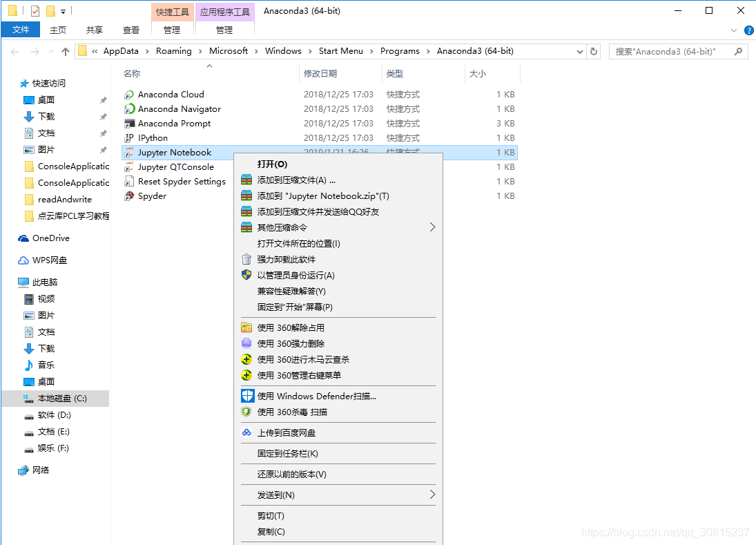Expand the ribbon with the chevron
The width and height of the screenshot is (756, 545).
734,30
